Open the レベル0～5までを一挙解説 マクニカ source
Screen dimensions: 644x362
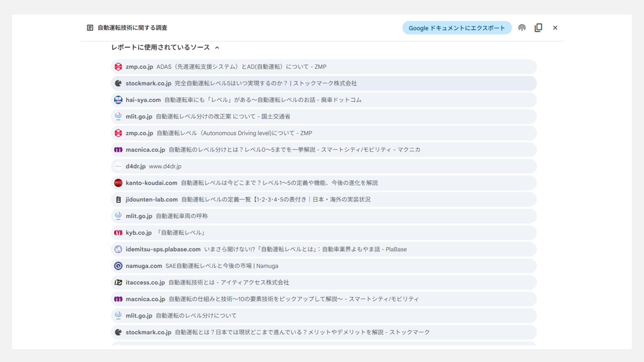coord(324,150)
